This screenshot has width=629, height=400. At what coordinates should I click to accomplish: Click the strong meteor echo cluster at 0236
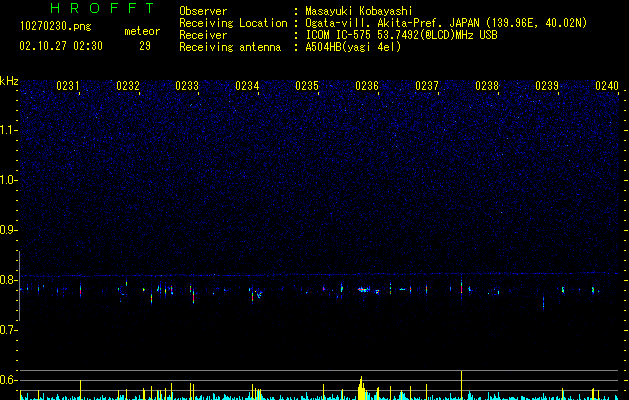(x=364, y=289)
